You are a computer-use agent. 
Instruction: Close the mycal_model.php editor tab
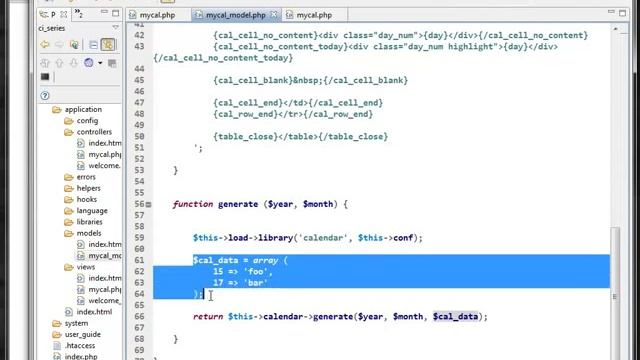coord(274,15)
